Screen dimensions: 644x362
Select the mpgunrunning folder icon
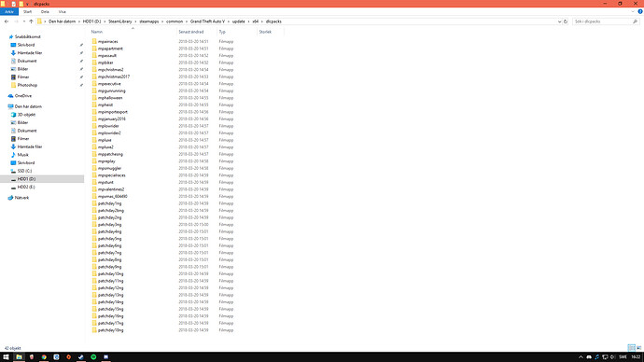(94, 90)
